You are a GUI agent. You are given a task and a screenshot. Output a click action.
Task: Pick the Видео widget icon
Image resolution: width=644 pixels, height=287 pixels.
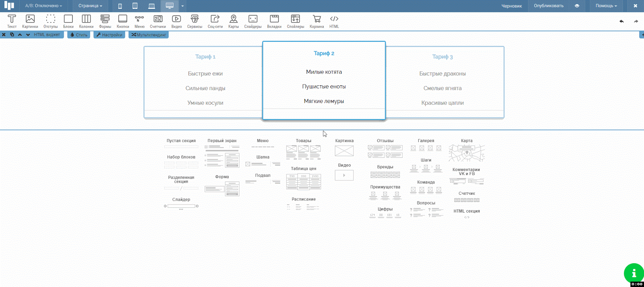pos(176,21)
